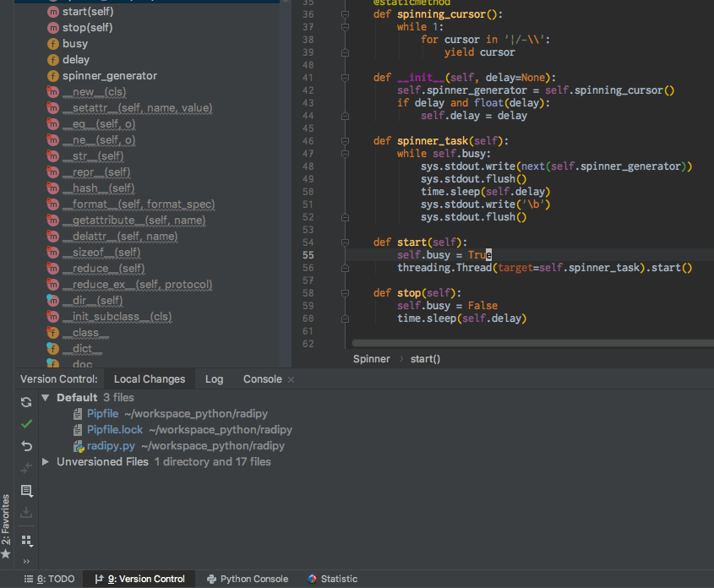Commit changes using the green checkmark icon
This screenshot has height=588, width=714.
(x=25, y=425)
